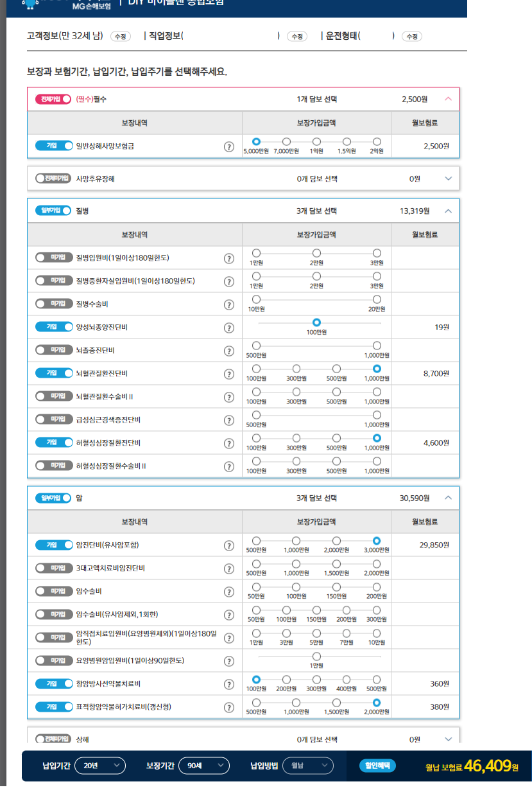The image size is (532, 792).
Task: Open help icon for 암수술비(유사암제외,1회한)
Action: [x=228, y=615]
